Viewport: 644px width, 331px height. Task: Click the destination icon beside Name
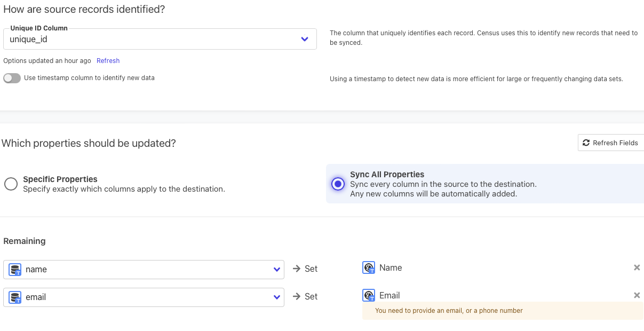click(x=369, y=268)
